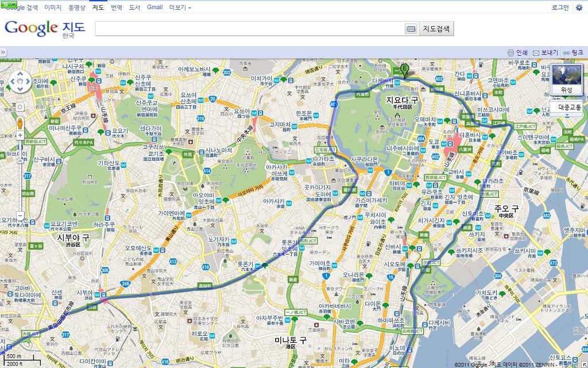Click the route 20 shield on the map
Image resolution: width=588 pixels, height=368 pixels.
point(212,99)
